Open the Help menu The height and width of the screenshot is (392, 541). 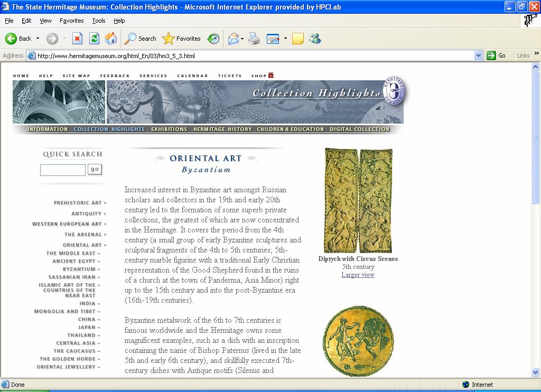pos(119,21)
